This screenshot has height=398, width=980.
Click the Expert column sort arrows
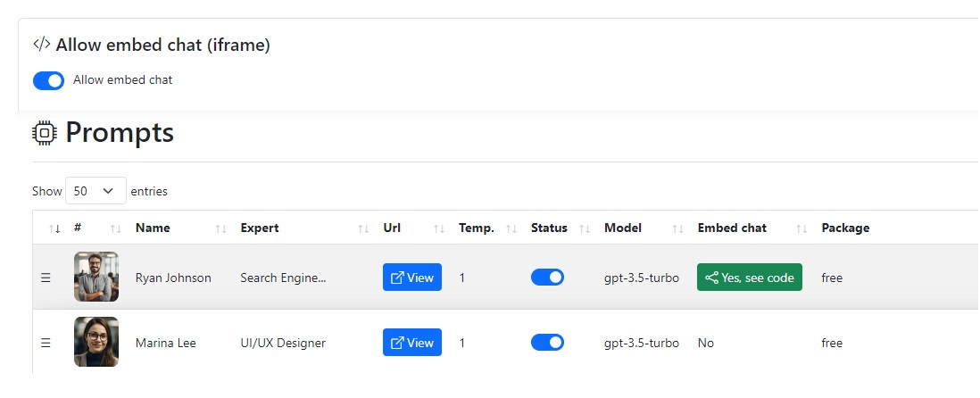[363, 228]
